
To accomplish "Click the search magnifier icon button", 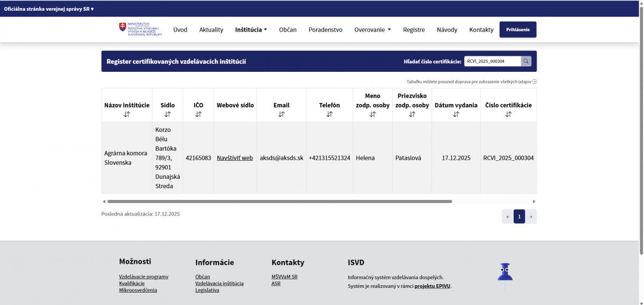I will (526, 61).
